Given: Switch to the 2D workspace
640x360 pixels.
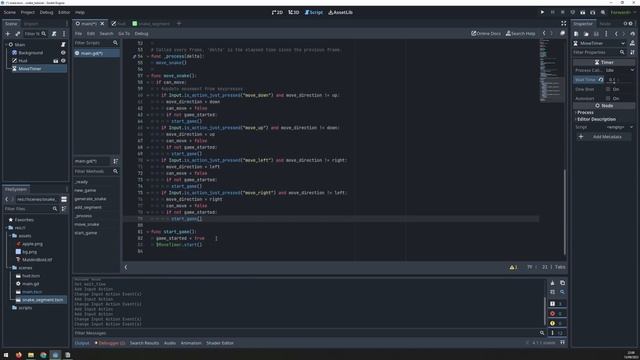Looking at the screenshot, I should click(277, 12).
